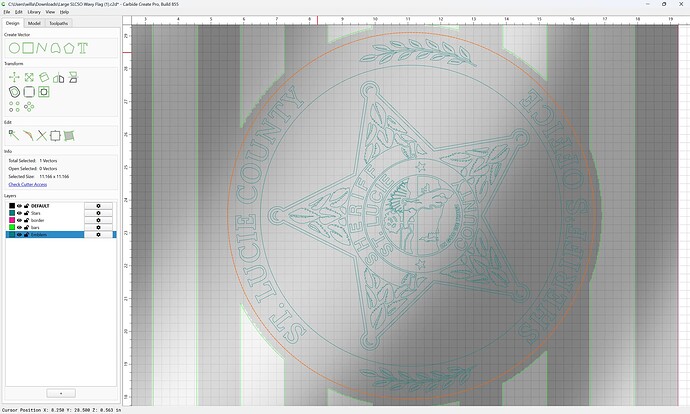Activate the Move transform tool
The width and height of the screenshot is (690, 414).
14,78
